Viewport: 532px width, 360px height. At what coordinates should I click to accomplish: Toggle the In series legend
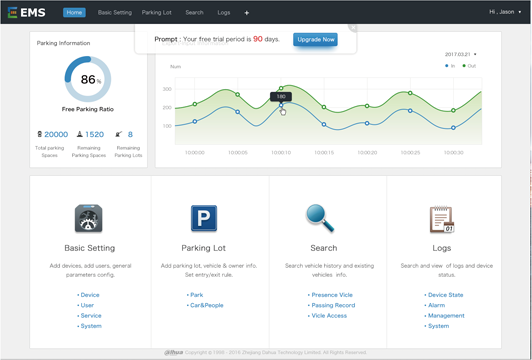[x=450, y=66]
